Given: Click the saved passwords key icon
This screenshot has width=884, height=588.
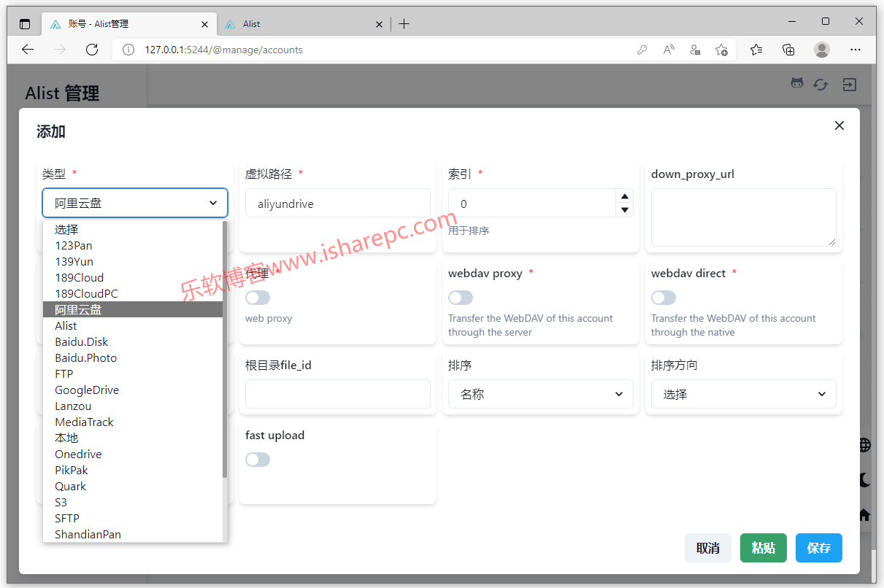Looking at the screenshot, I should [642, 50].
